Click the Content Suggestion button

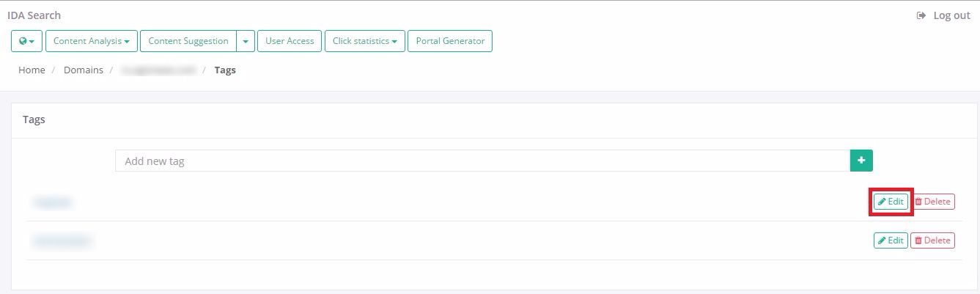tap(188, 41)
